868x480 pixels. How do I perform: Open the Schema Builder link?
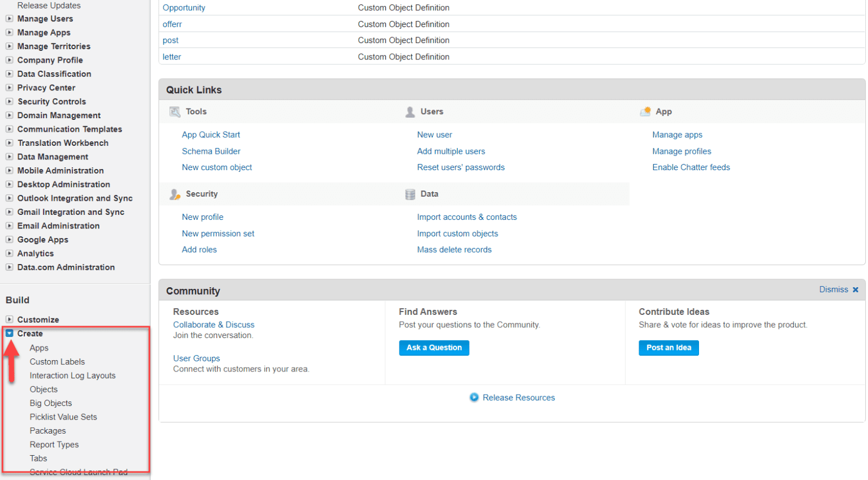pyautogui.click(x=211, y=151)
